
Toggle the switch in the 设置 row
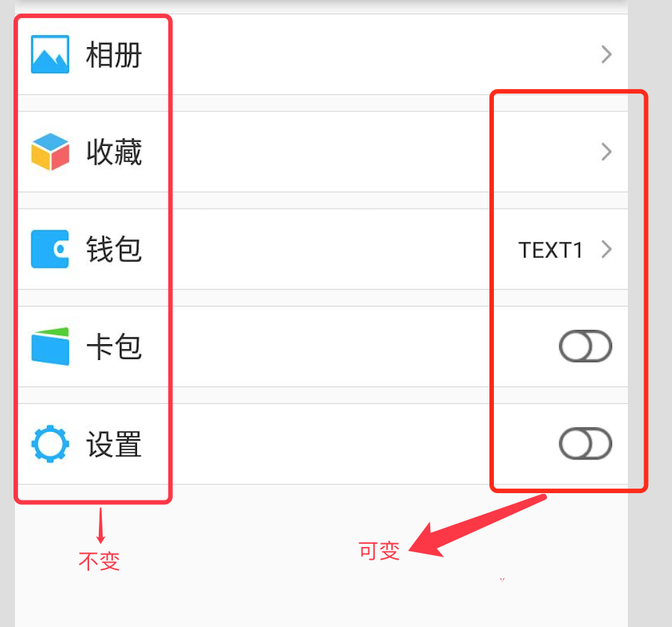[585, 443]
